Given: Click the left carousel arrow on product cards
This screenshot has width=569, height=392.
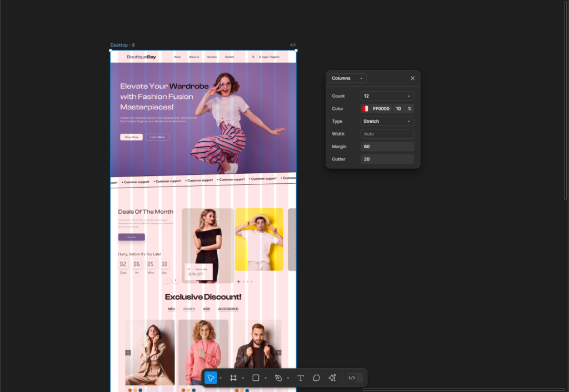Looking at the screenshot, I should coord(128,353).
